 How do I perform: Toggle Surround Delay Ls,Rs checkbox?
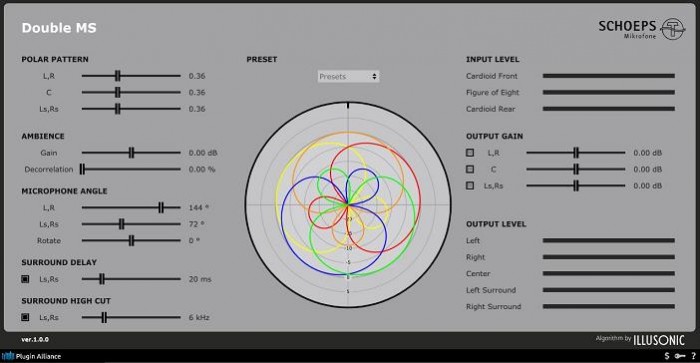point(25,279)
